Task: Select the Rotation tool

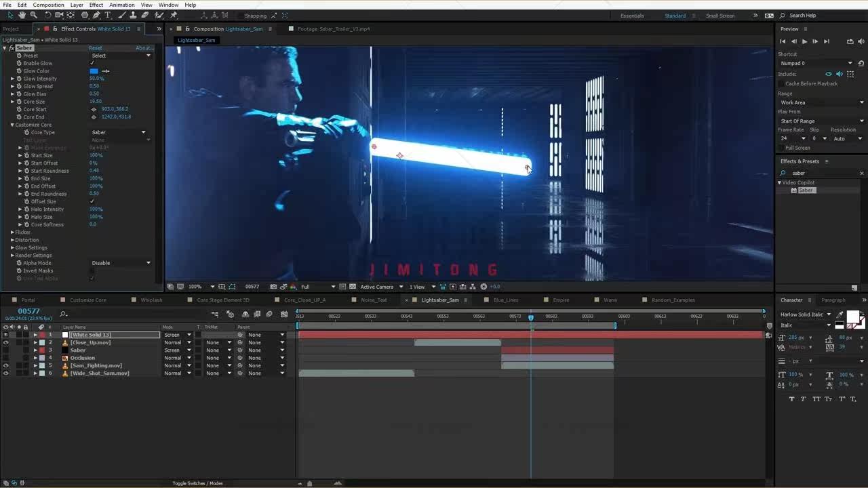Action: pos(47,15)
